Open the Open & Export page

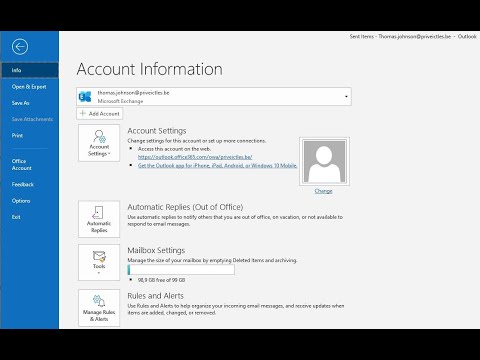29,87
